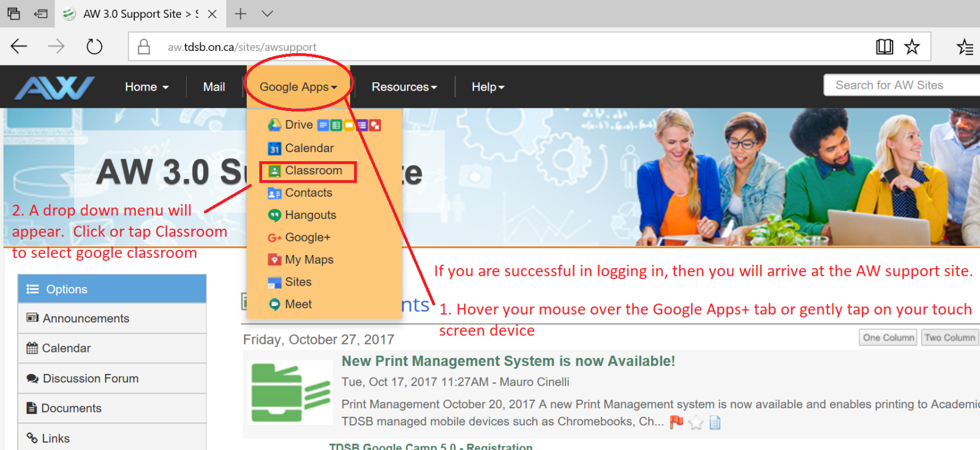
Task: Open Discussion Forum in sidebar
Action: point(112,378)
